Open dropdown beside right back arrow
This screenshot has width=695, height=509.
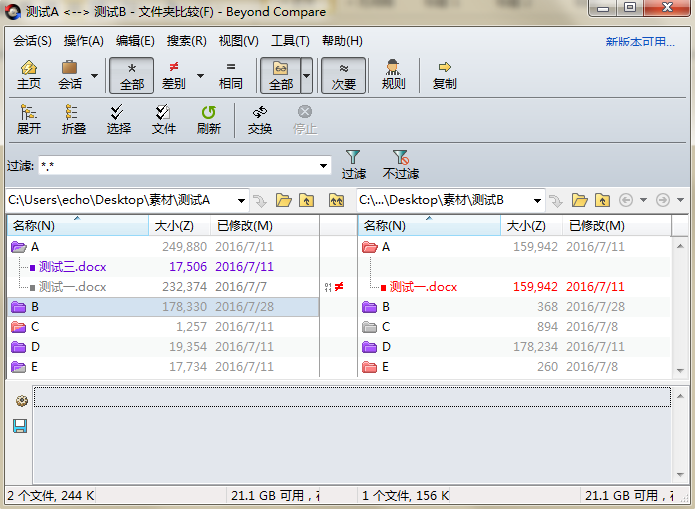(x=643, y=201)
